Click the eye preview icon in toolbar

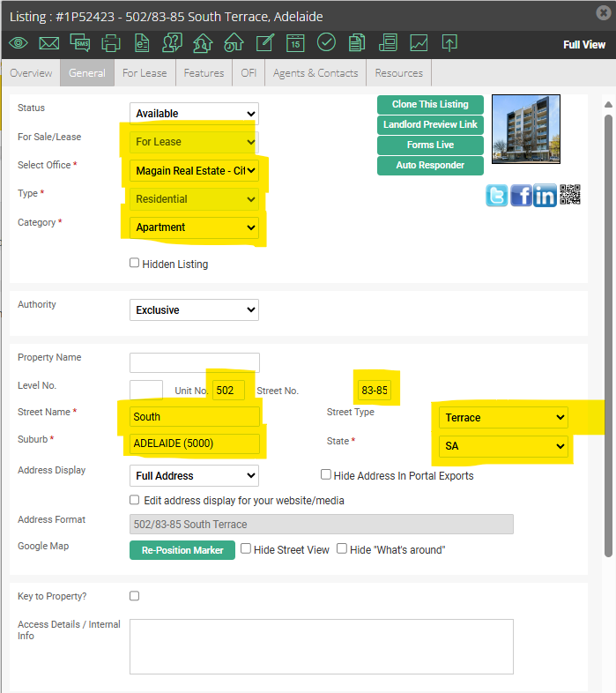(x=19, y=42)
